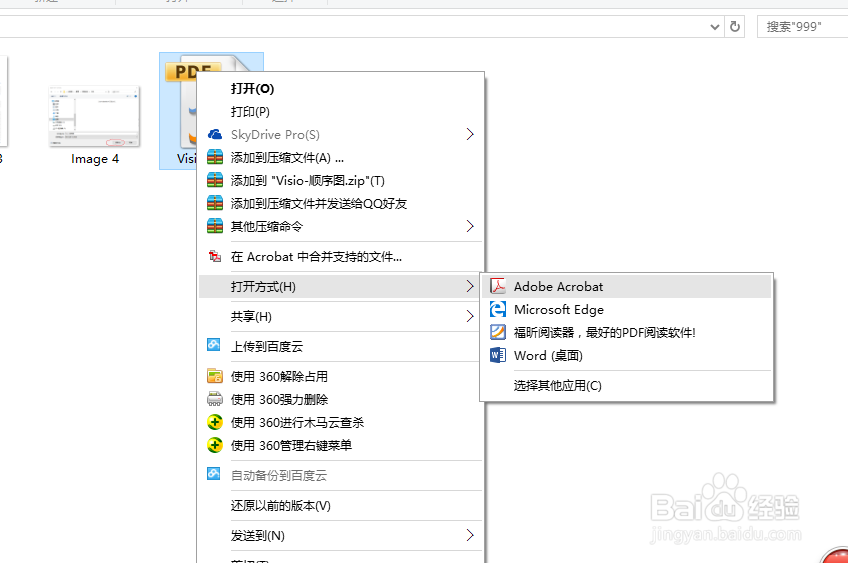Select 添加到 "Visio-顺序图.zip"(T) entry
The width and height of the screenshot is (848, 563).
coord(341,181)
